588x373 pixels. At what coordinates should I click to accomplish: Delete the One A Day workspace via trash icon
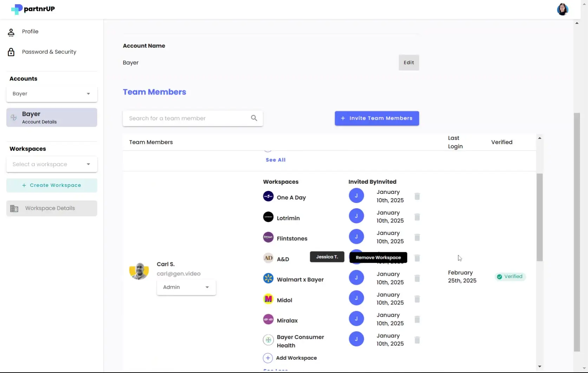(x=417, y=197)
